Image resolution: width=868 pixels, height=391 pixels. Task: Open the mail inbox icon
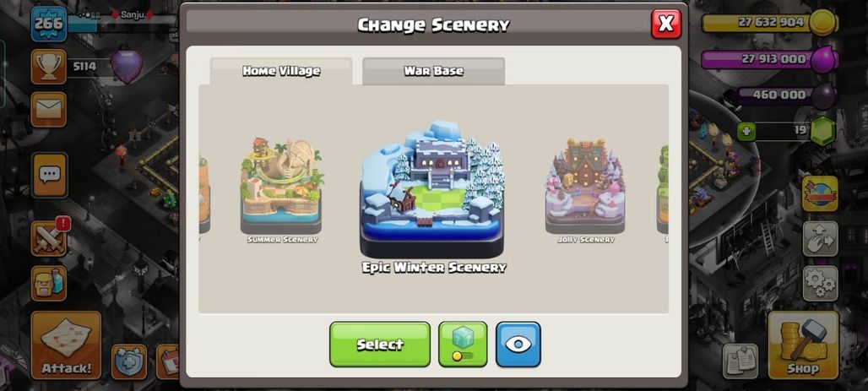coord(48,109)
